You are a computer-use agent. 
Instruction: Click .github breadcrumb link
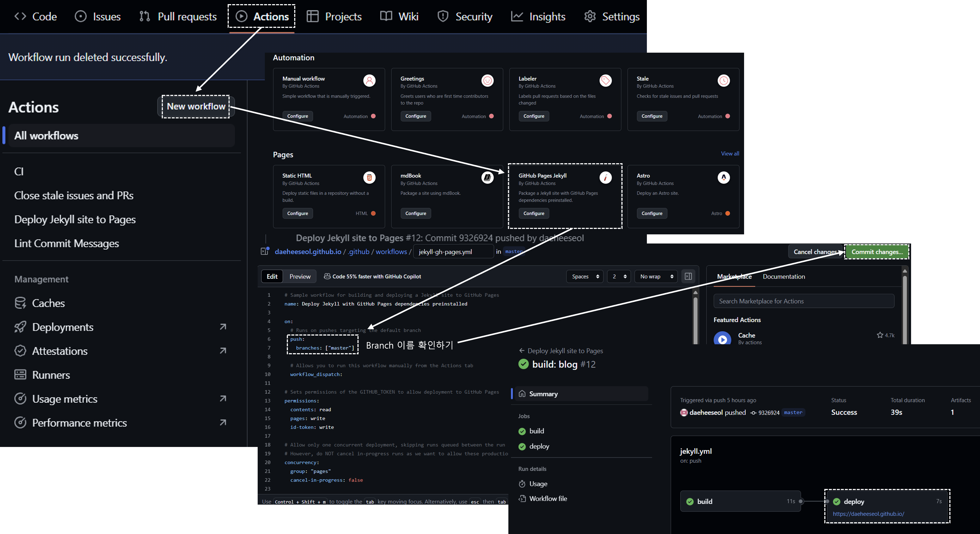point(358,252)
